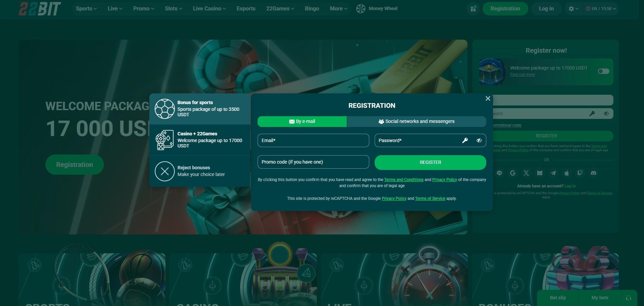Click Log in link under Already have an account
The image size is (644, 306).
[x=570, y=186]
